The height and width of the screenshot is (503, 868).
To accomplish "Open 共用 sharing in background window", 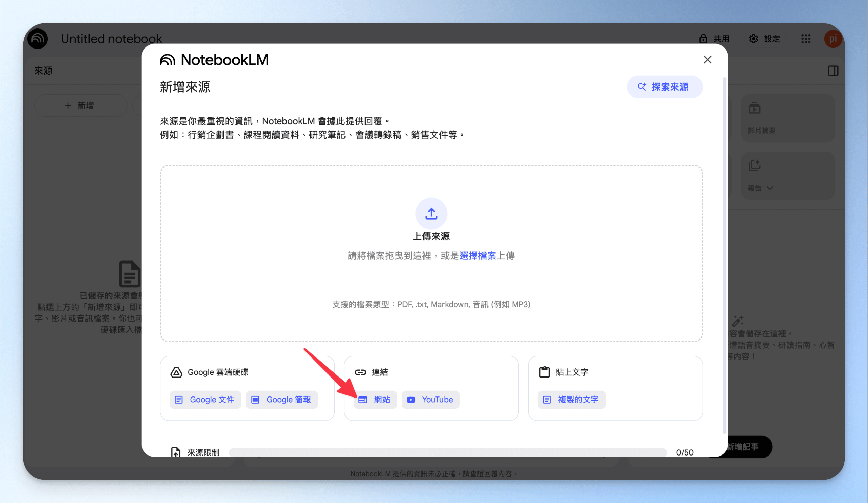I will pyautogui.click(x=714, y=39).
